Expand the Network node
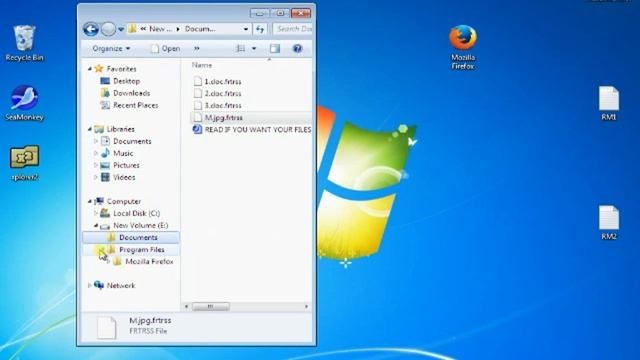Image resolution: width=640 pixels, height=360 pixels. pyautogui.click(x=90, y=285)
